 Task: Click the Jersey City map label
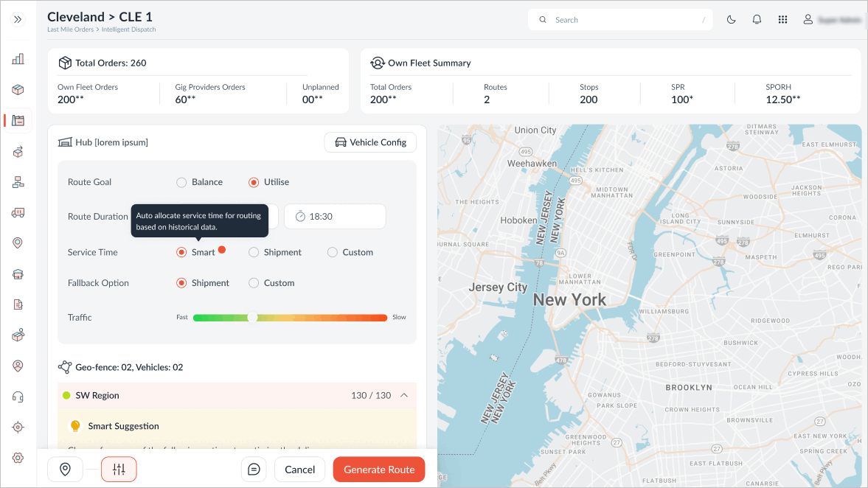tap(499, 287)
